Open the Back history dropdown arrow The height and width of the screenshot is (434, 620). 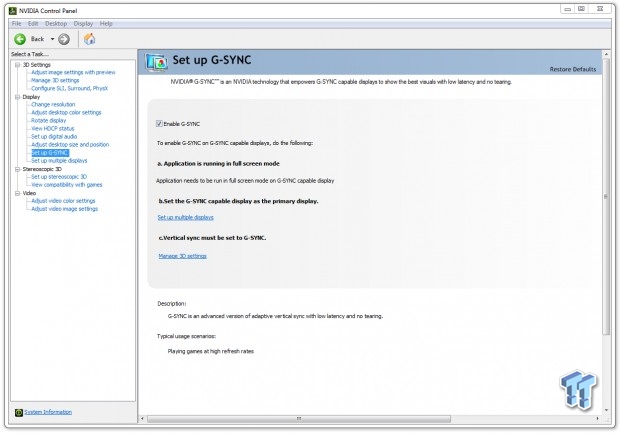pyautogui.click(x=52, y=39)
